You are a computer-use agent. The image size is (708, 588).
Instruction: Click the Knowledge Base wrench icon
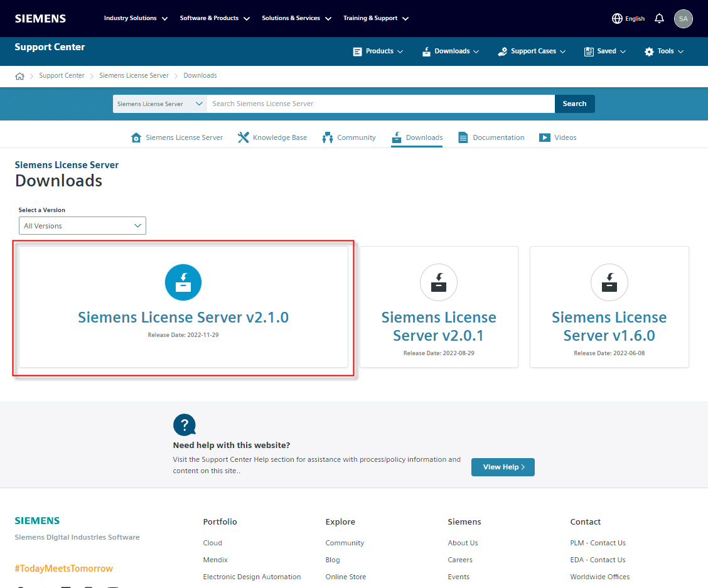click(x=243, y=137)
